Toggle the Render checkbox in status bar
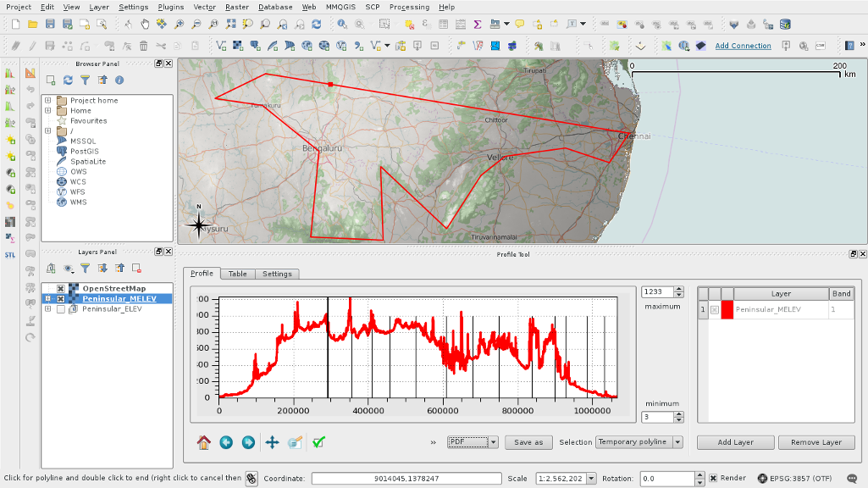Image resolution: width=868 pixels, height=488 pixels. coord(713,479)
